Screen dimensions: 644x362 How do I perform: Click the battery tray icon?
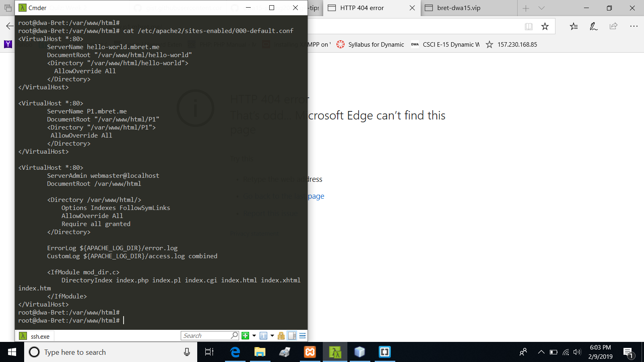click(553, 352)
